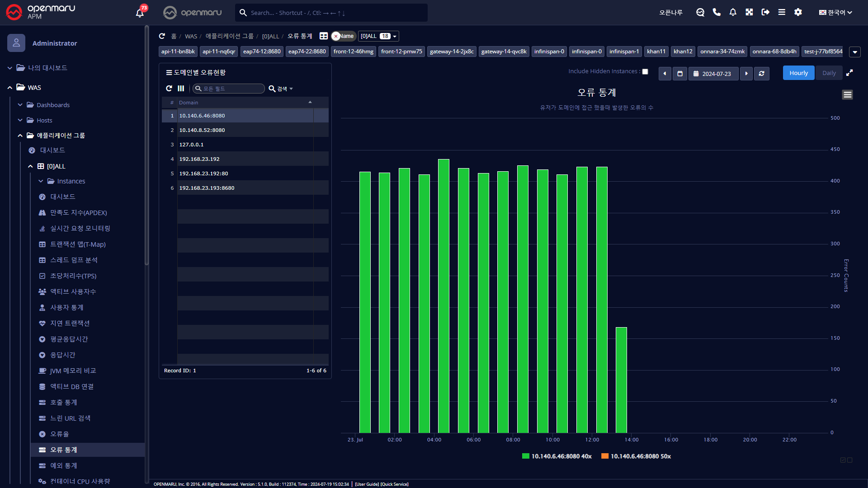Open the 한국어 language dropdown

click(835, 12)
